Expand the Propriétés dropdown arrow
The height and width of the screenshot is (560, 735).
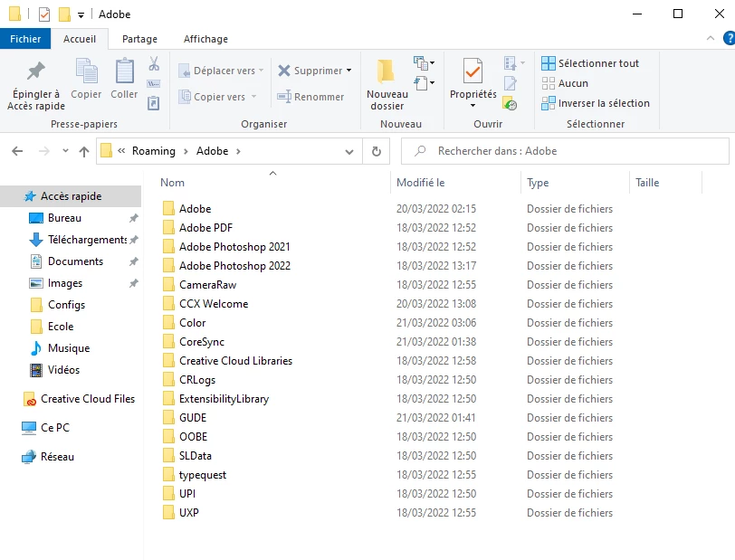472,106
